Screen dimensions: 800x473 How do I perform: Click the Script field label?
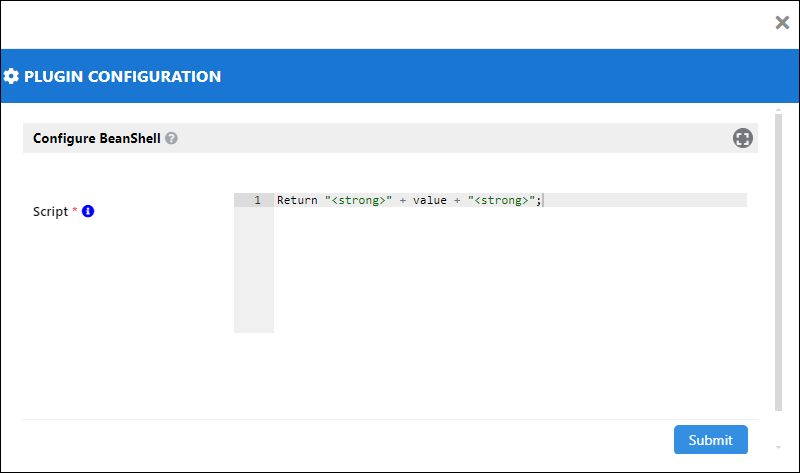click(x=50, y=212)
